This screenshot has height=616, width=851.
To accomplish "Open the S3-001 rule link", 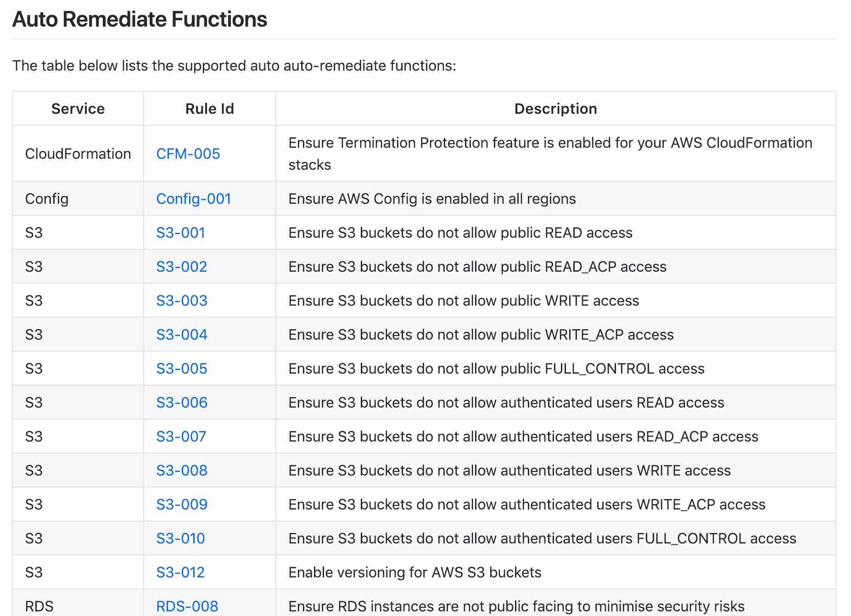I will coord(180,233).
